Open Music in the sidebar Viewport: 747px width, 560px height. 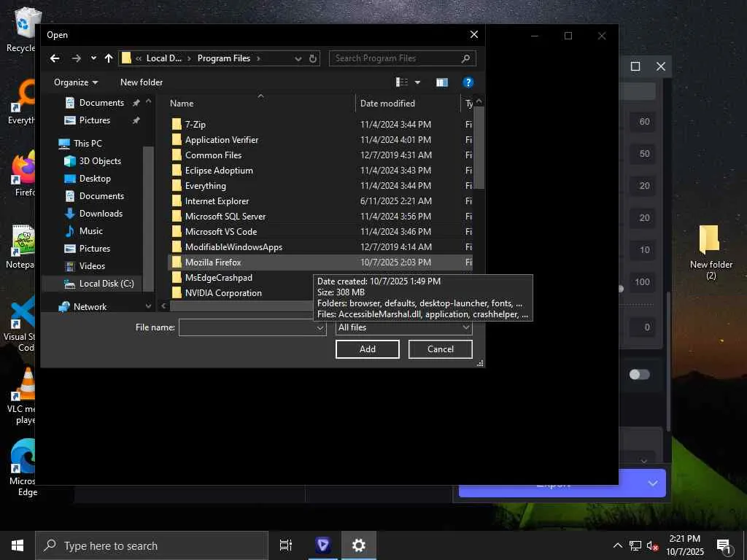pyautogui.click(x=90, y=231)
